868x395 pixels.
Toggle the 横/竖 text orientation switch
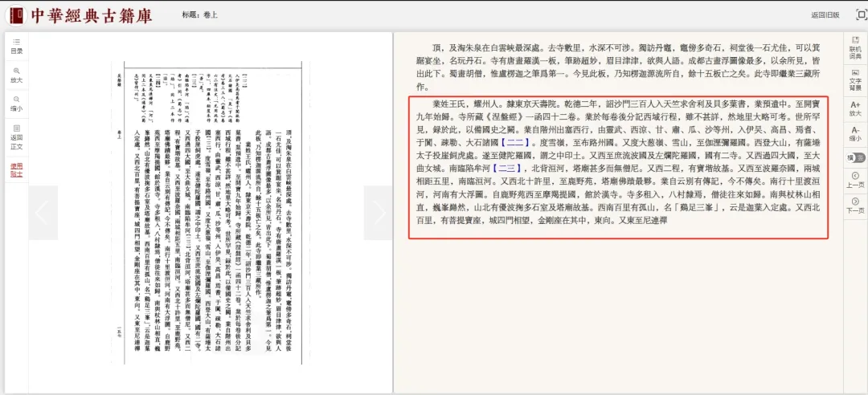pos(855,157)
